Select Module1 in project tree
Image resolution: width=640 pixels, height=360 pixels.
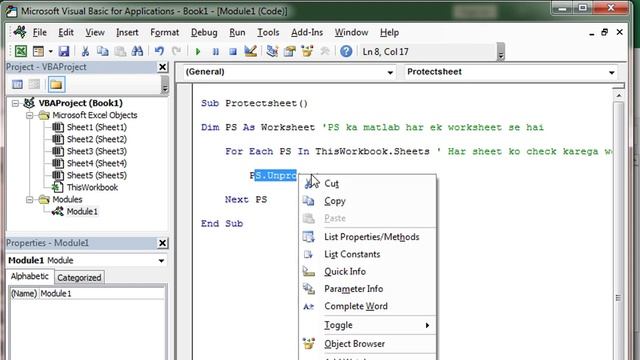tap(82, 211)
